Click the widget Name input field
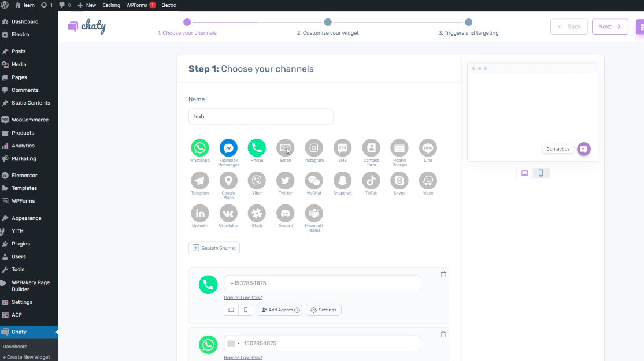644x361 pixels. point(261,116)
